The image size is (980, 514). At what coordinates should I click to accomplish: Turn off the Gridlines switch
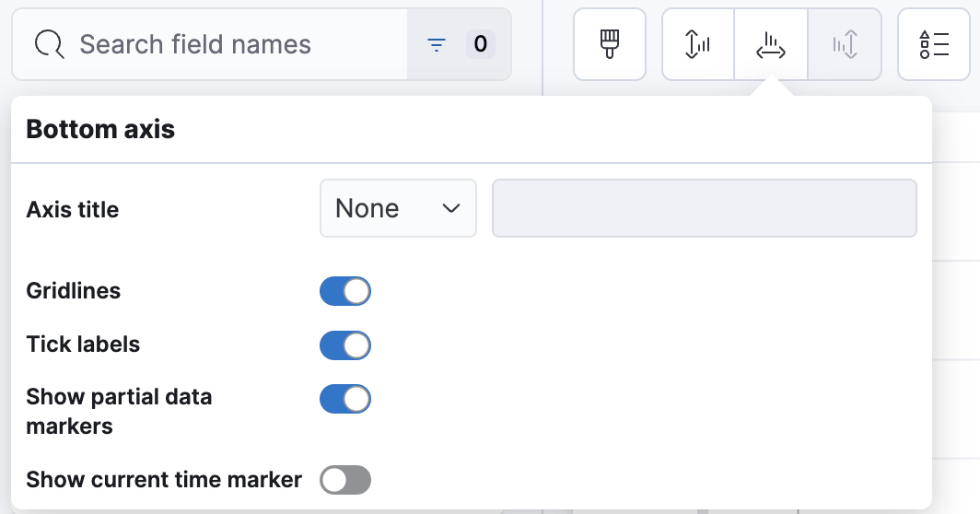coord(345,291)
